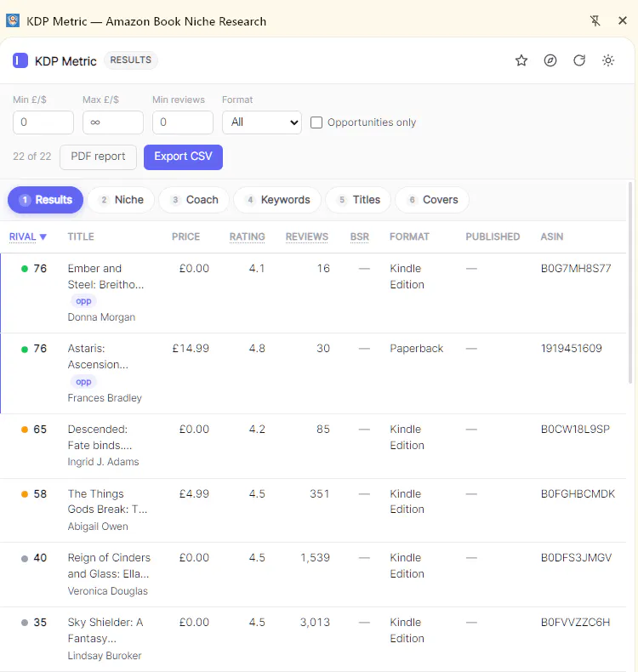Image resolution: width=638 pixels, height=672 pixels.
Task: Click the gray dot for Sky Shielder row
Action: (25, 623)
